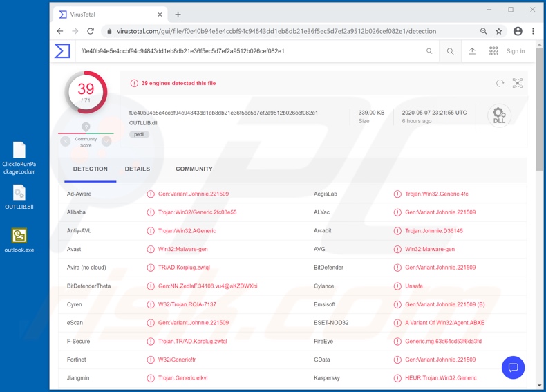Open Chrome three-dot menu

coord(533,31)
